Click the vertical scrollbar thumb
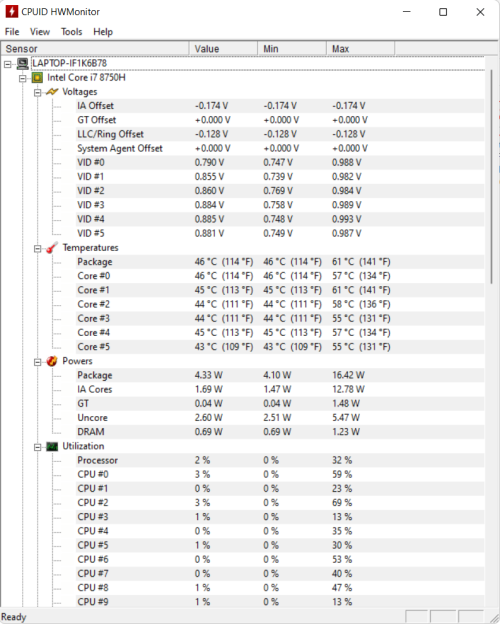 (x=491, y=177)
